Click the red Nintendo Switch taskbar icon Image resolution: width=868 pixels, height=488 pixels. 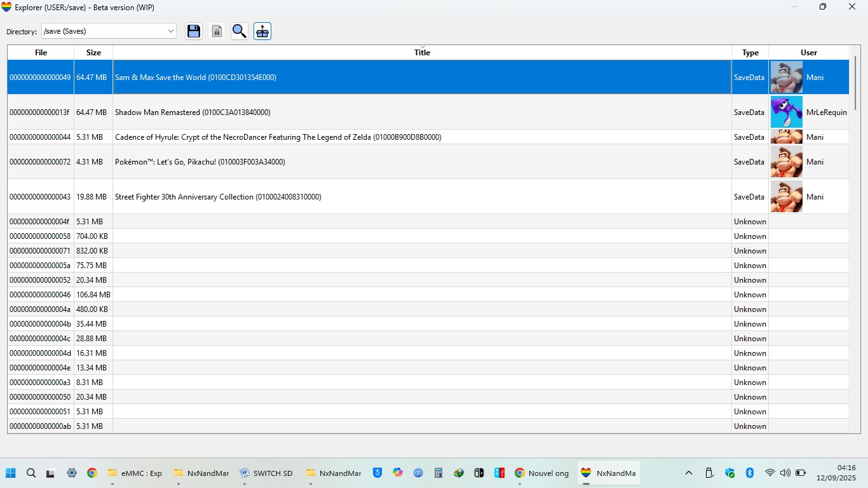click(499, 473)
